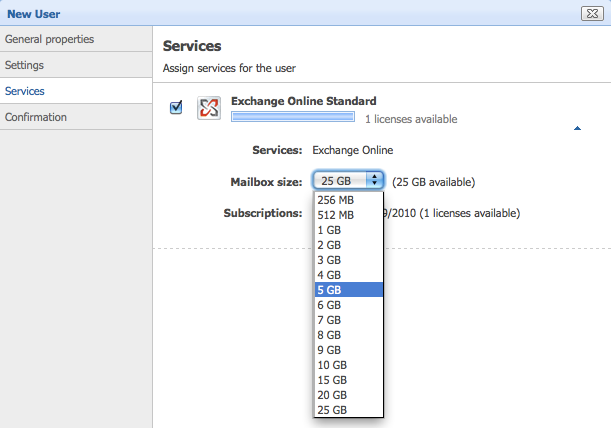The image size is (611, 428).
Task: Select the Services step in sidebar
Action: [x=76, y=91]
